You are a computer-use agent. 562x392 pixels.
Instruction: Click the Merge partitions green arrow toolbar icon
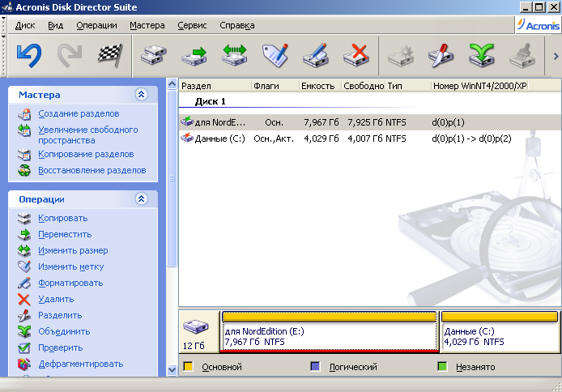click(x=482, y=56)
